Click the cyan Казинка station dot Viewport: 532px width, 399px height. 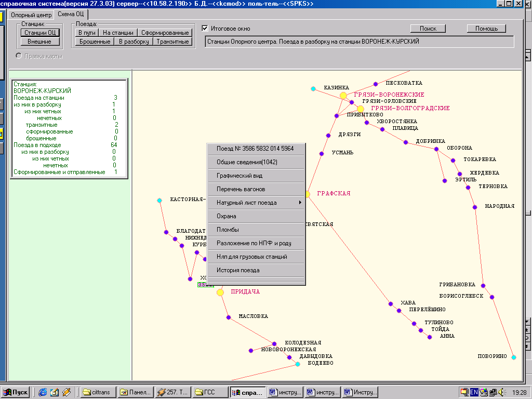pyautogui.click(x=313, y=88)
